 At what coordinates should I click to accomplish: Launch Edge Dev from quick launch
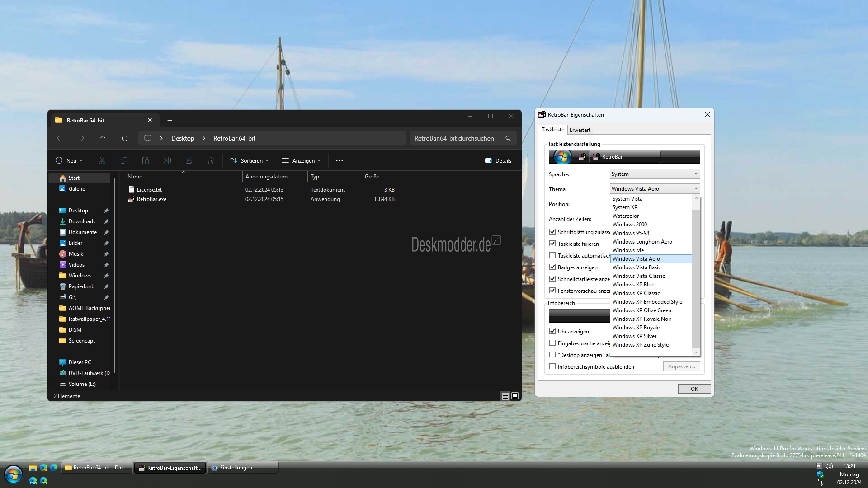pos(43,481)
